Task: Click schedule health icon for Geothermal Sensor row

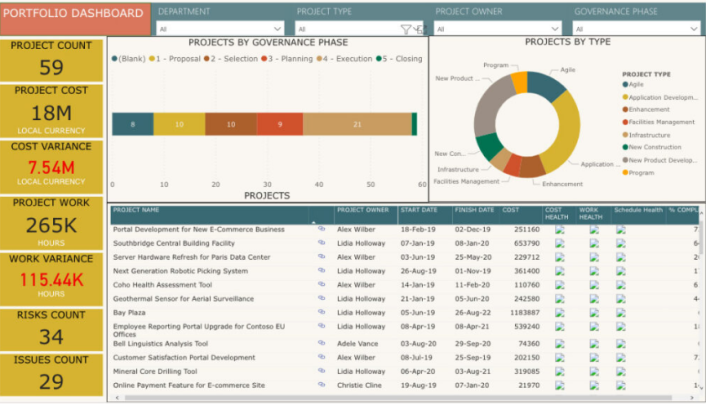Action: click(x=620, y=299)
